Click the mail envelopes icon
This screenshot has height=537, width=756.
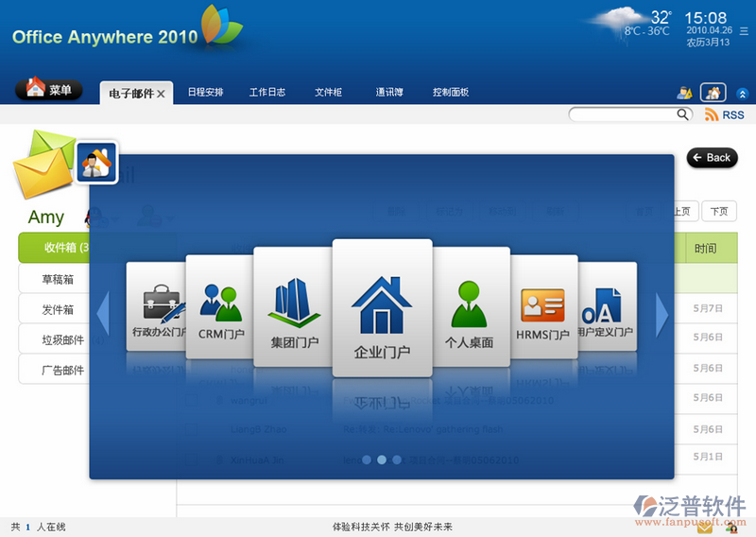click(43, 165)
